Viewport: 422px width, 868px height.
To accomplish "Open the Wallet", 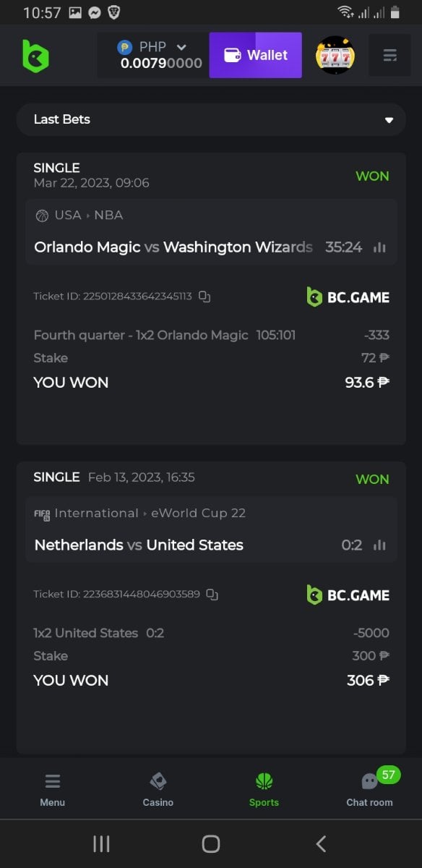I will pos(256,55).
